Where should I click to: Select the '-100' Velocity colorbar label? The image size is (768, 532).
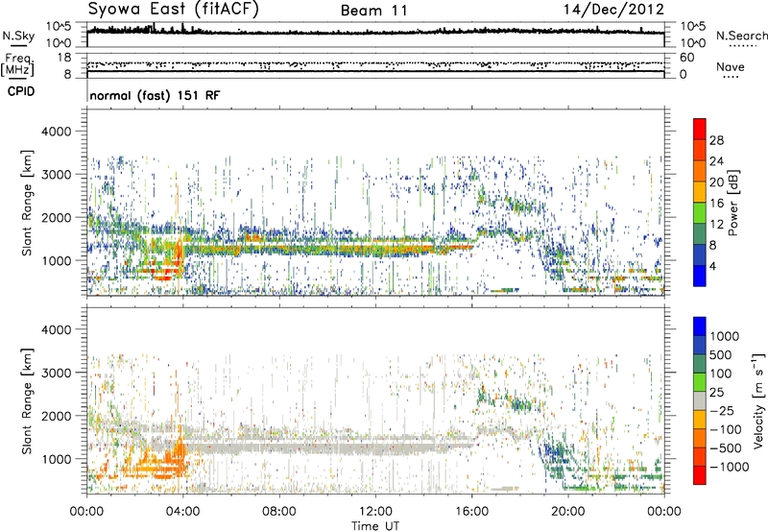(x=725, y=429)
